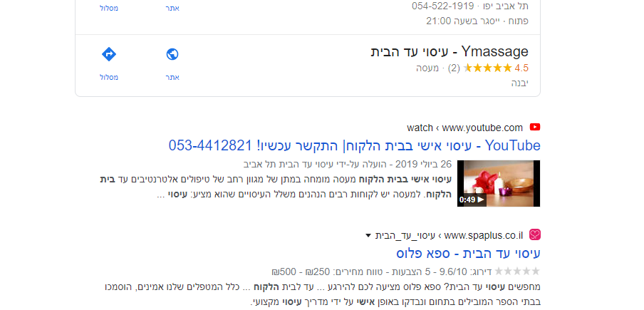Click the globe website icon for Ymassage
The width and height of the screenshot is (644, 310).
click(x=172, y=54)
